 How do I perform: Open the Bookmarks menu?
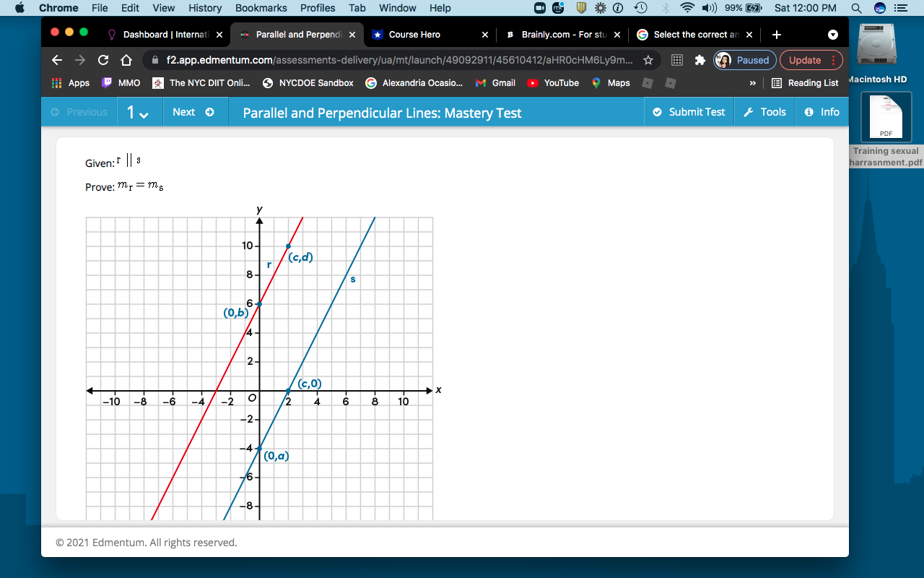[261, 8]
